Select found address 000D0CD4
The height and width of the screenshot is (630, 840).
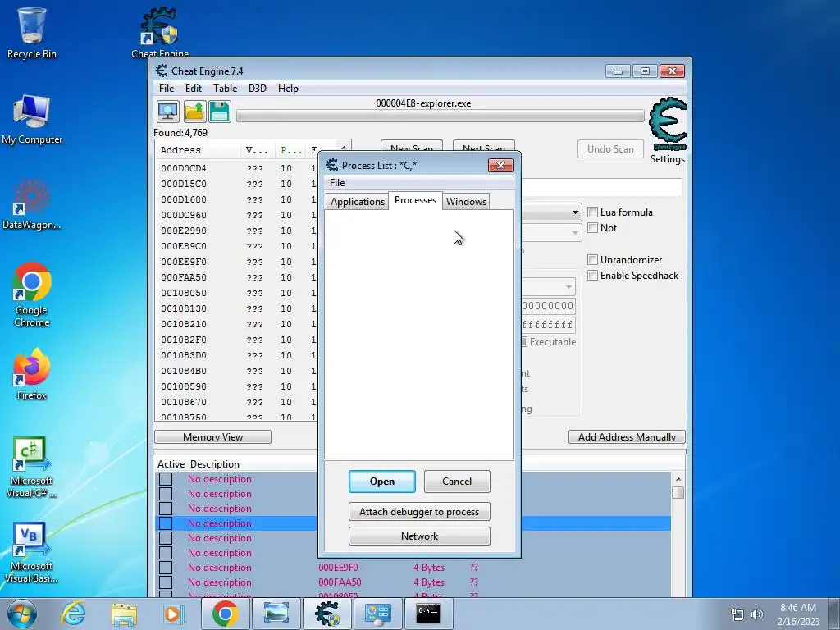point(183,168)
